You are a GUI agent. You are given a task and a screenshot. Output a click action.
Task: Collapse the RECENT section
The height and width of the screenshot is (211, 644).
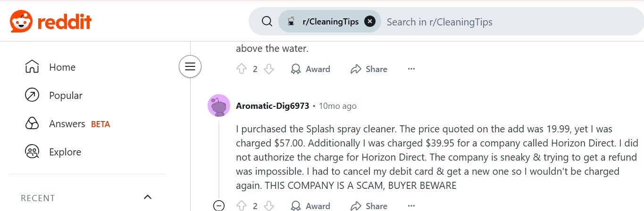click(148, 197)
